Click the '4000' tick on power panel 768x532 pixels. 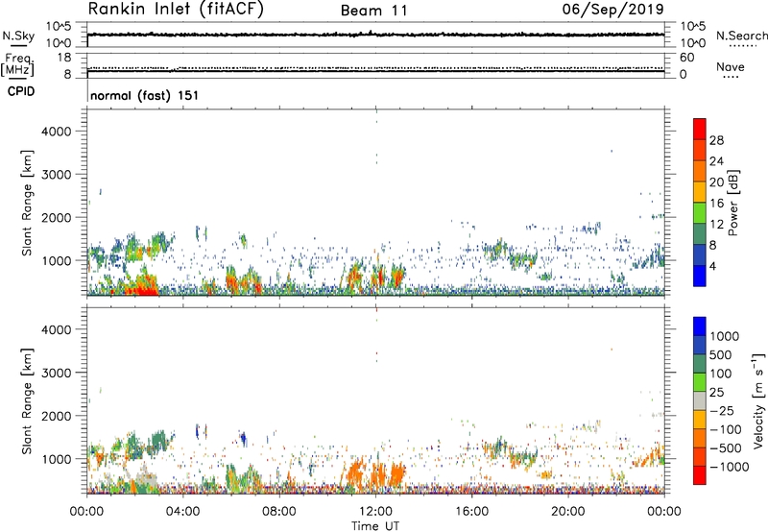click(57, 132)
